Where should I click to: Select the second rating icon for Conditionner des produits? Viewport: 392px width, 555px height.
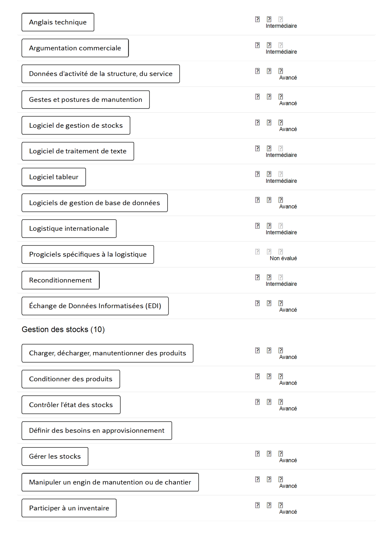(269, 376)
